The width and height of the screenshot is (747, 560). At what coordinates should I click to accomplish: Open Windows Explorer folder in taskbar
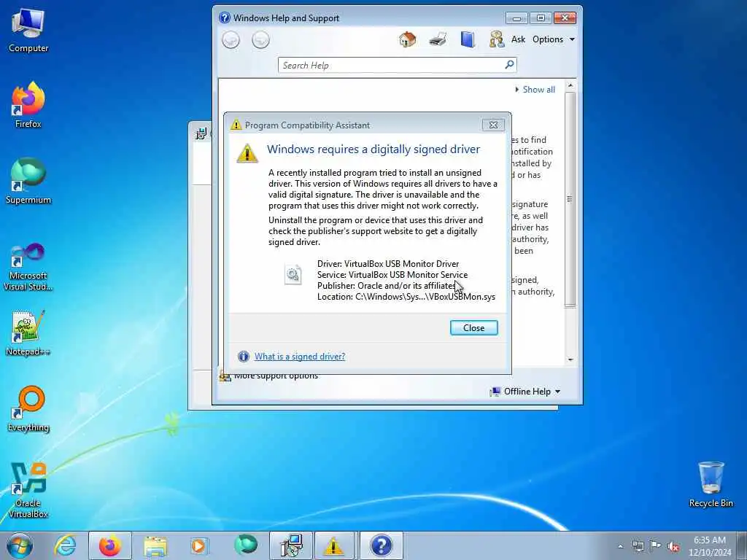pos(155,545)
